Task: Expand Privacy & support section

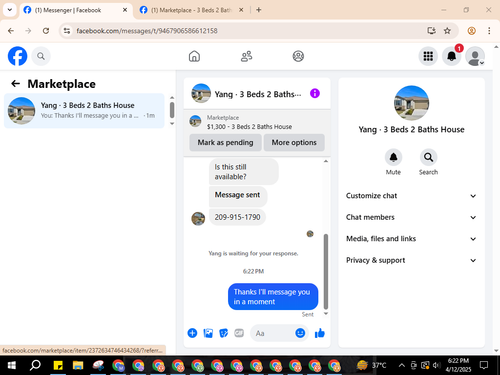Action: [411, 260]
